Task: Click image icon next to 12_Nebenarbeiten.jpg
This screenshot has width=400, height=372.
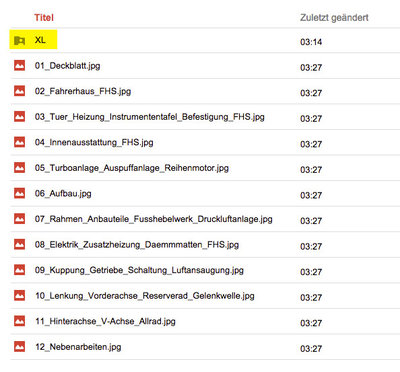Action: click(20, 346)
